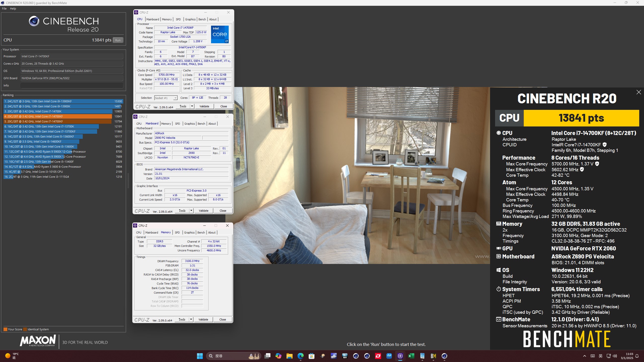Select the CPU tab in bottom CPU-Z window
Screen dimensions: 644x362
click(139, 233)
